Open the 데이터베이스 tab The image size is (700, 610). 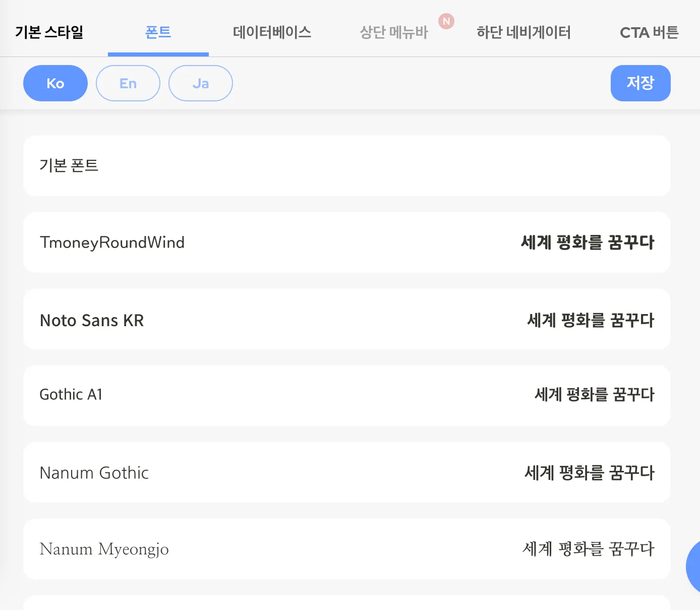[272, 32]
